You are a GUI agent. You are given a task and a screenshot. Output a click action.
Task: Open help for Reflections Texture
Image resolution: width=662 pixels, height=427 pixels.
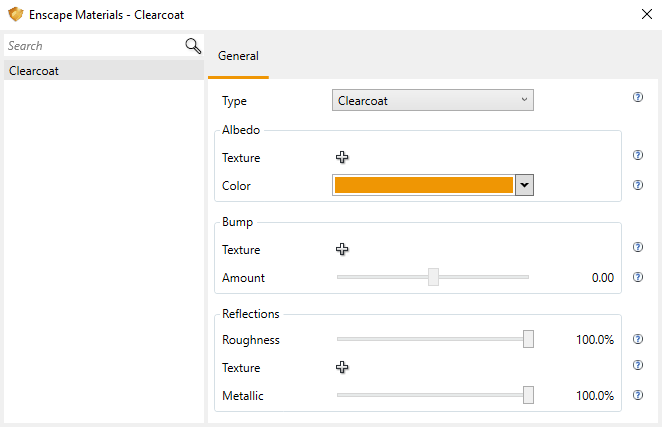(638, 365)
